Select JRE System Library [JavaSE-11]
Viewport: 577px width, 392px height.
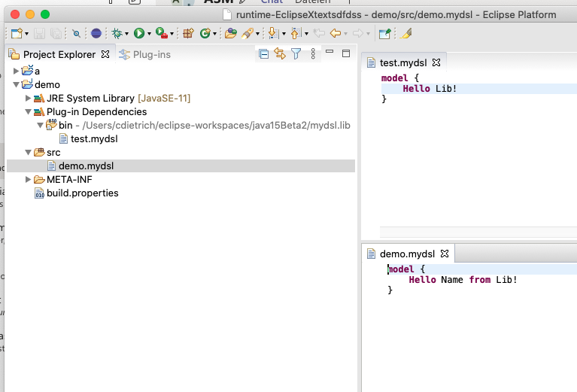(x=118, y=99)
